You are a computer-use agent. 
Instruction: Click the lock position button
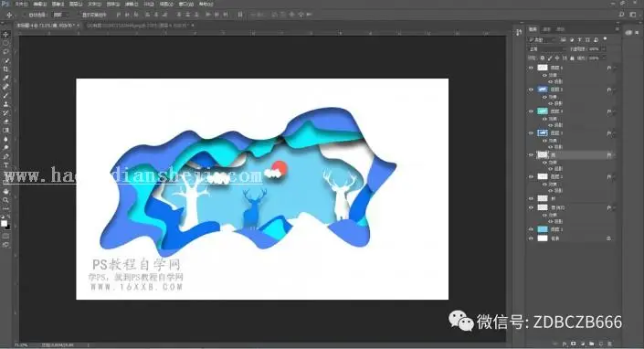point(557,58)
